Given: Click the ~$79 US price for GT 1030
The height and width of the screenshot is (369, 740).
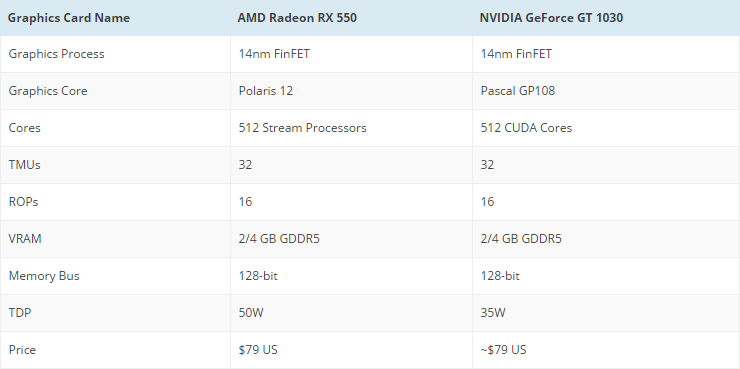Looking at the screenshot, I should pyautogui.click(x=503, y=350).
